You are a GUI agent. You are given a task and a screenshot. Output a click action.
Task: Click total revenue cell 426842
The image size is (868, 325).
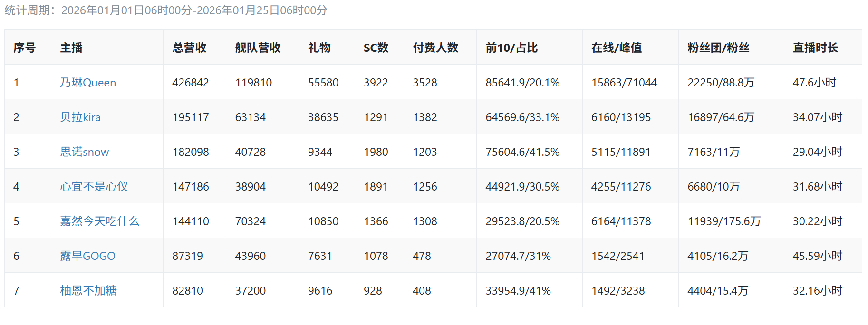tap(191, 83)
